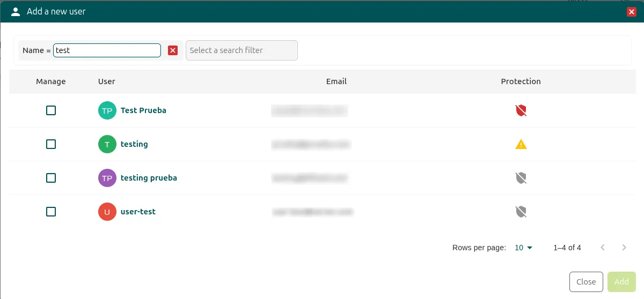
Task: Edit the Name filter text field
Action: click(x=107, y=50)
